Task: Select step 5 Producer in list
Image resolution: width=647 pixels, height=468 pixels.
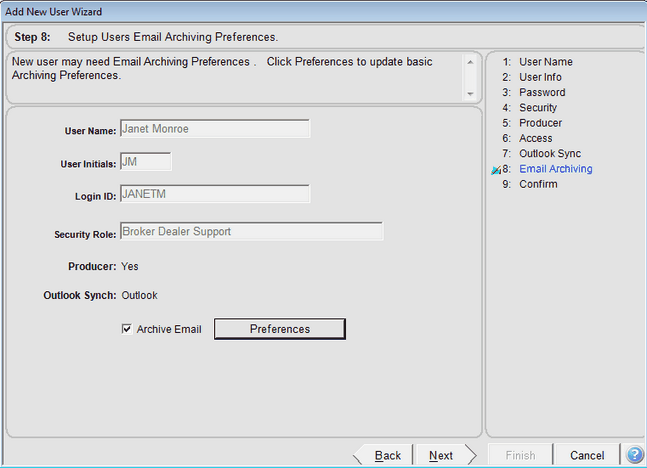Action: point(540,123)
